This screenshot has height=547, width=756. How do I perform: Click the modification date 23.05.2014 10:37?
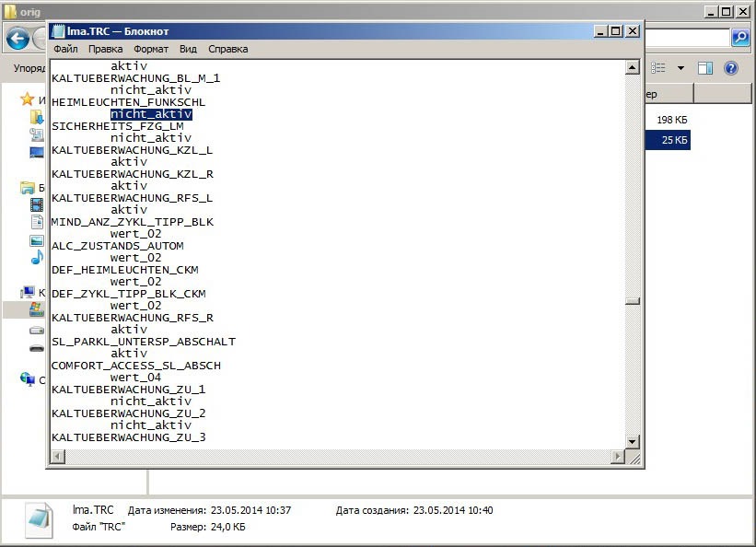250,510
